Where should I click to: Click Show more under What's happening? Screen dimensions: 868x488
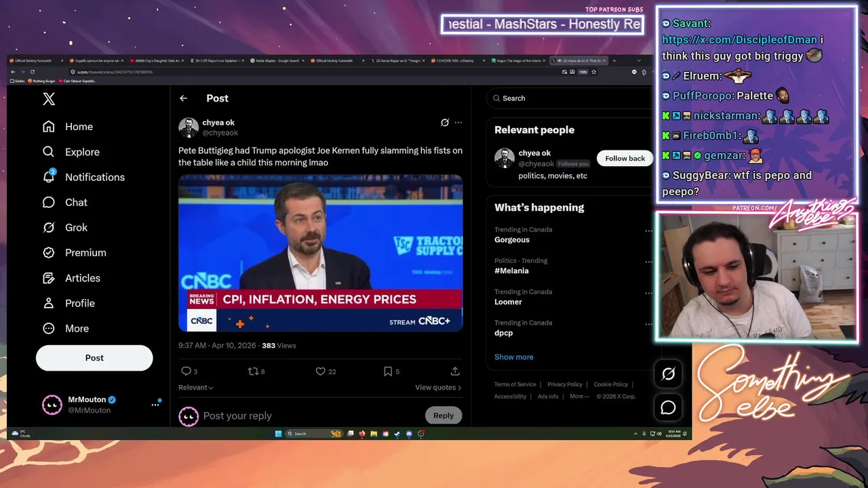(x=514, y=357)
